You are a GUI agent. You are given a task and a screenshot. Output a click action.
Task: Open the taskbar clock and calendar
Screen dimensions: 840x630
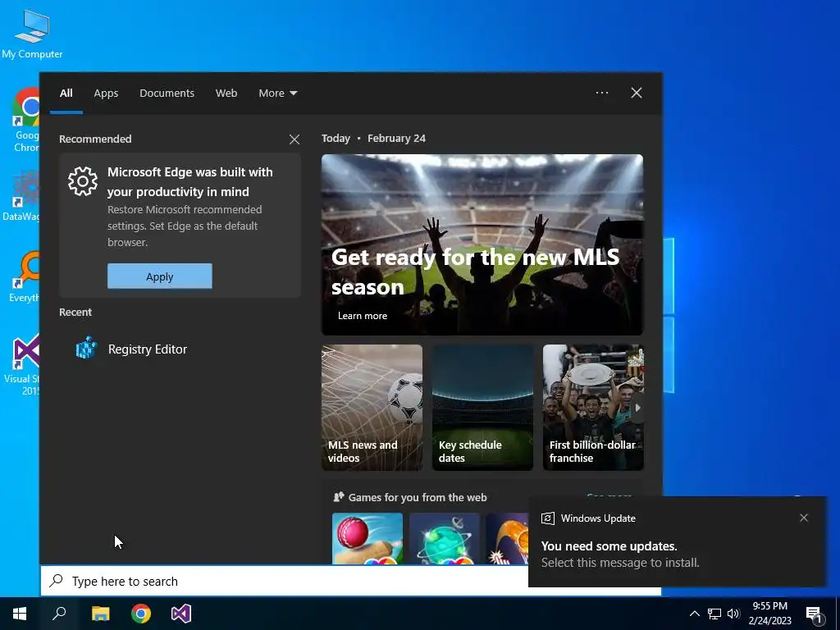click(x=769, y=614)
